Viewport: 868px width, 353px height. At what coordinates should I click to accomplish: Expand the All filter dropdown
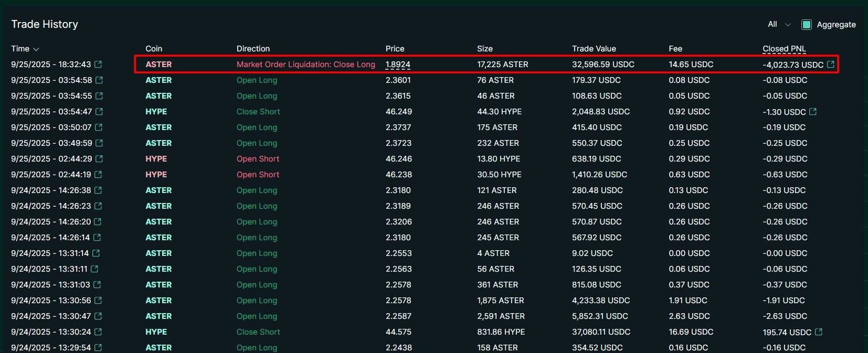click(779, 25)
